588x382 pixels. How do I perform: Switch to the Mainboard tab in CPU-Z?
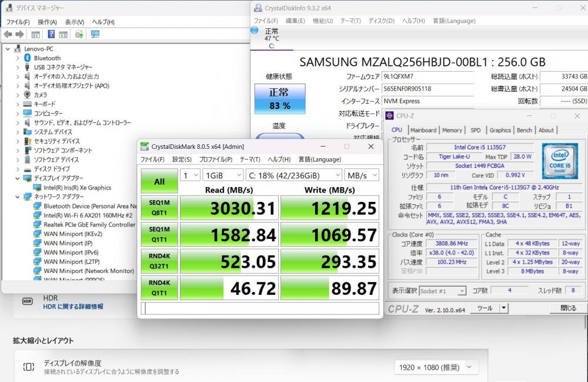[x=423, y=130]
